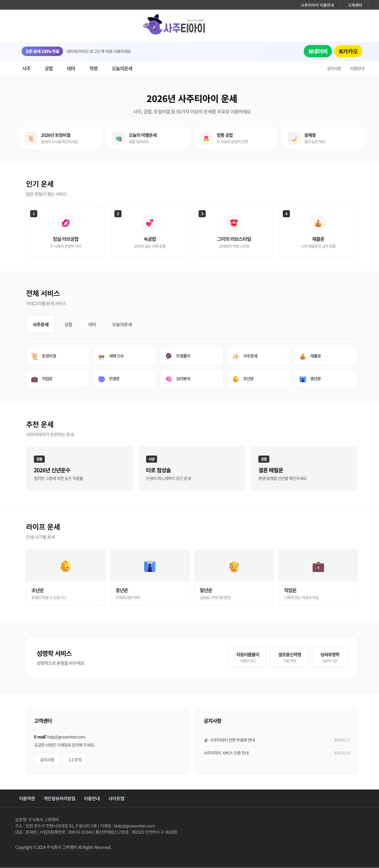Image resolution: width=379 pixels, height=868 pixels.
Task: Open the 타로 점성술 recommended card
Action: (x=192, y=468)
